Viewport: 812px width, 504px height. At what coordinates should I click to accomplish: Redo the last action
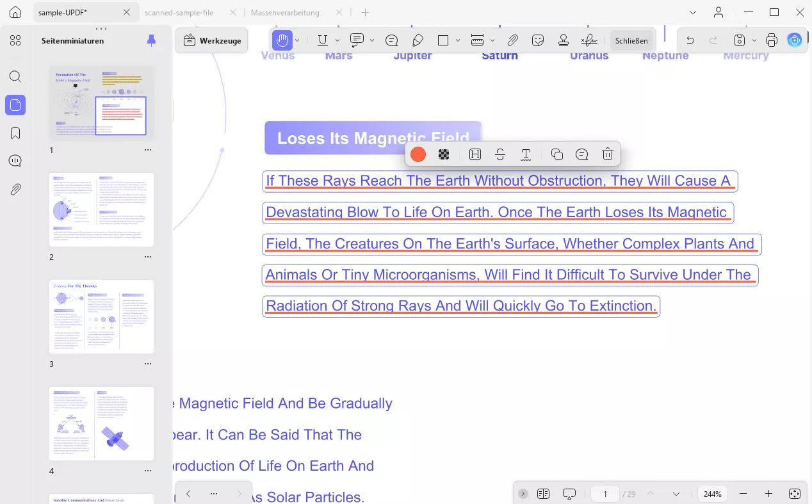tap(713, 40)
